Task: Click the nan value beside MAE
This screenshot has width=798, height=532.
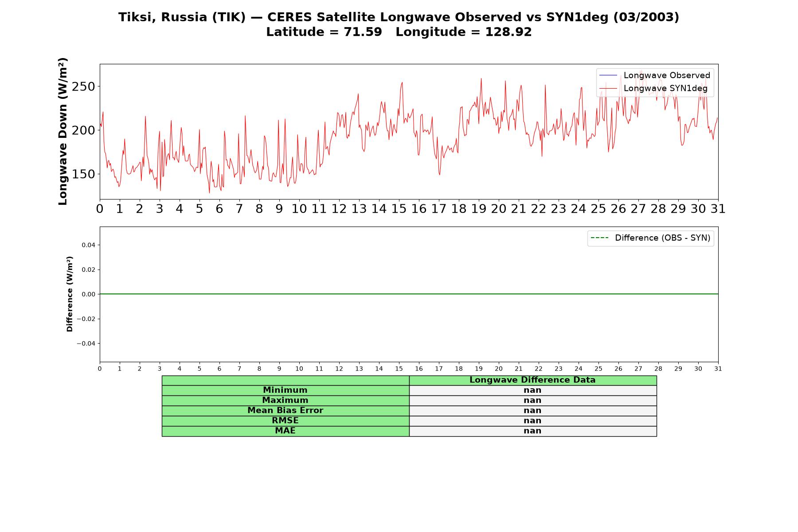Action: click(x=532, y=431)
